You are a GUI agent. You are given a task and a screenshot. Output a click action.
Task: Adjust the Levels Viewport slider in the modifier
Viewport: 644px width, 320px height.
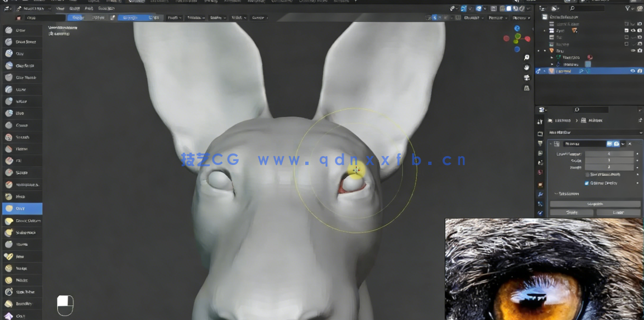tap(609, 155)
